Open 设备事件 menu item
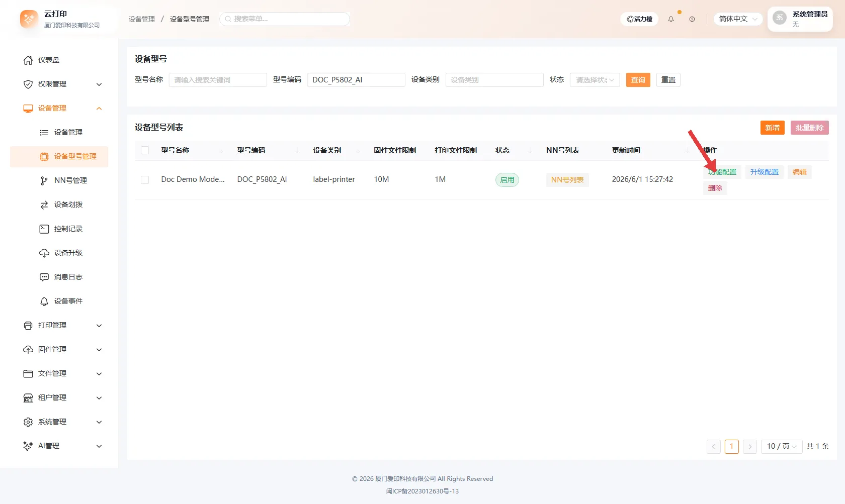Screen dimensions: 845x504 click(59, 301)
